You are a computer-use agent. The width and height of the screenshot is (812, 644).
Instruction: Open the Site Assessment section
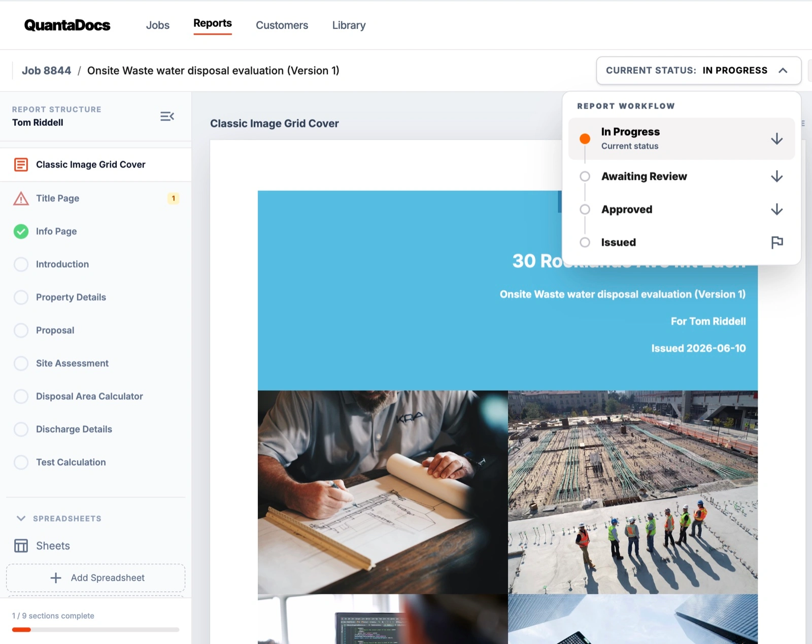coord(95,363)
